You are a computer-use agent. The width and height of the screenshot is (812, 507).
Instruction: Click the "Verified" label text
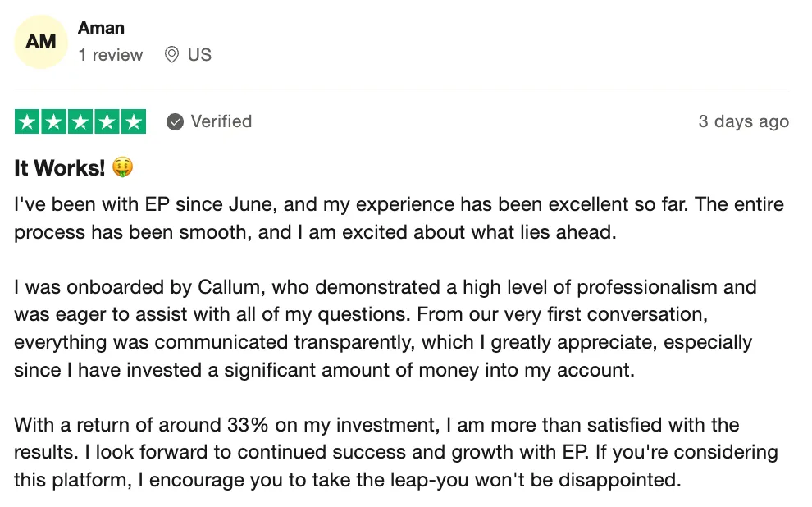[x=221, y=121]
